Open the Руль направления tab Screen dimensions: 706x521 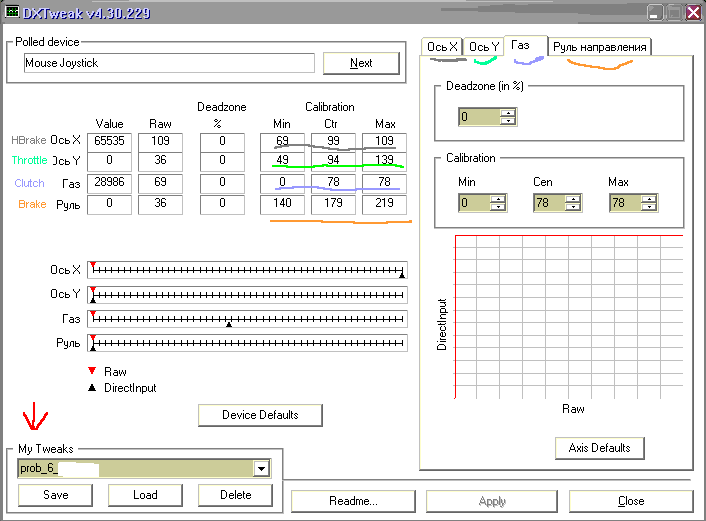[599, 47]
